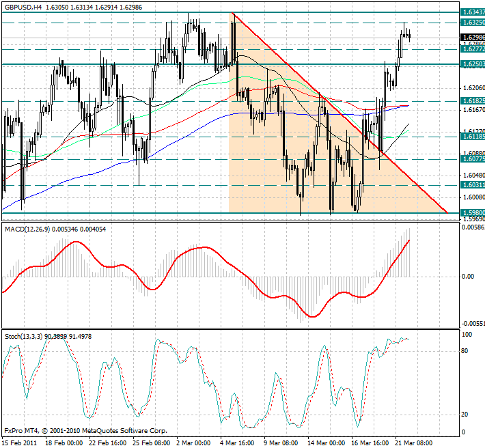Image resolution: width=485 pixels, height=448 pixels.
Task: Click the 21 Mar 08:00 time label
Action: coord(414,443)
